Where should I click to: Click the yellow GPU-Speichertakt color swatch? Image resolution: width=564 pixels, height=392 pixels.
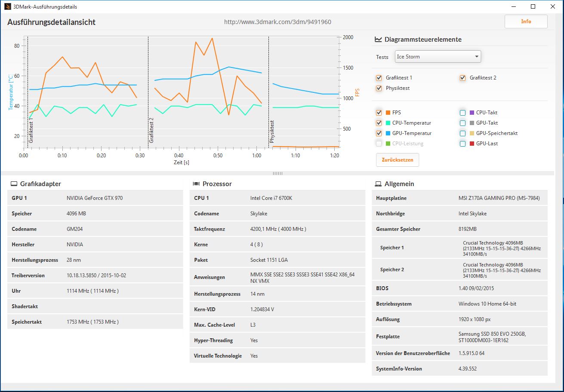pos(472,133)
